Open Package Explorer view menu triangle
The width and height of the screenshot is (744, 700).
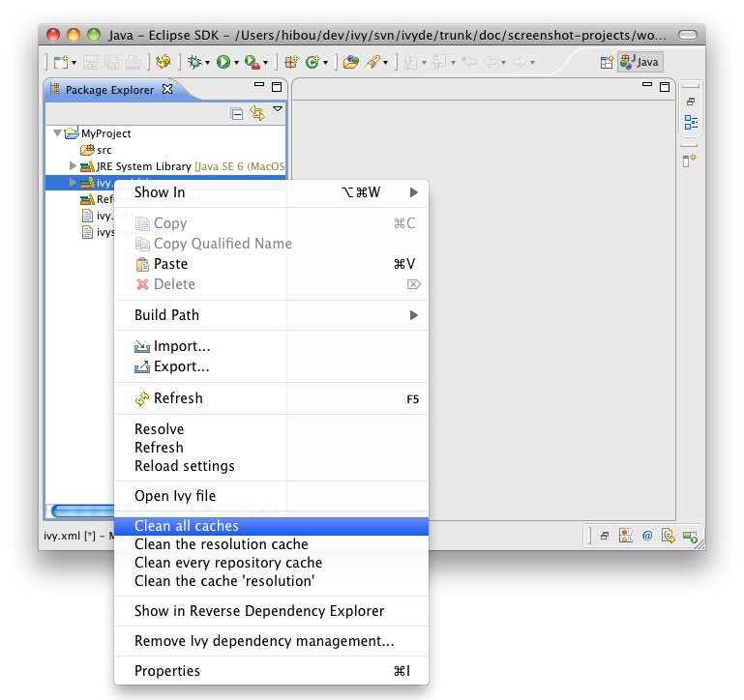pos(278,110)
